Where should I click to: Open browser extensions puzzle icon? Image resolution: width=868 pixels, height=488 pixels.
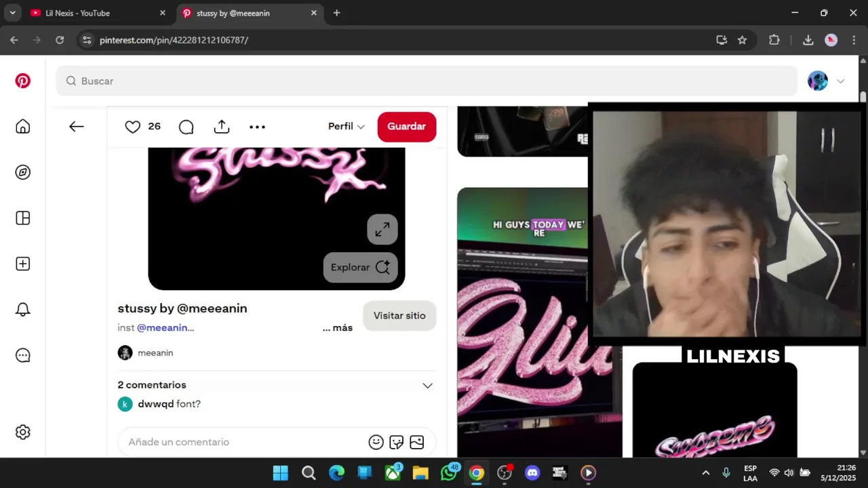[x=774, y=40]
